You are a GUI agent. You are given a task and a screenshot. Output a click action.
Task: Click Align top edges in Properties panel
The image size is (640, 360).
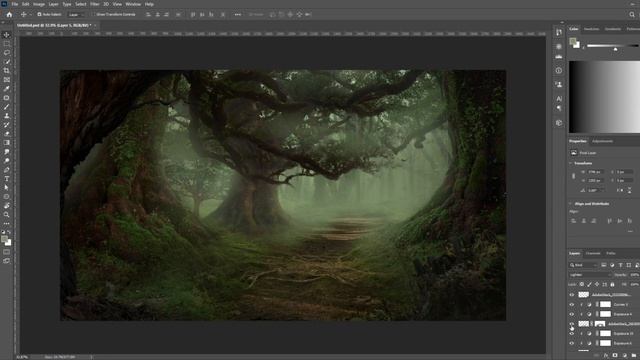point(610,221)
